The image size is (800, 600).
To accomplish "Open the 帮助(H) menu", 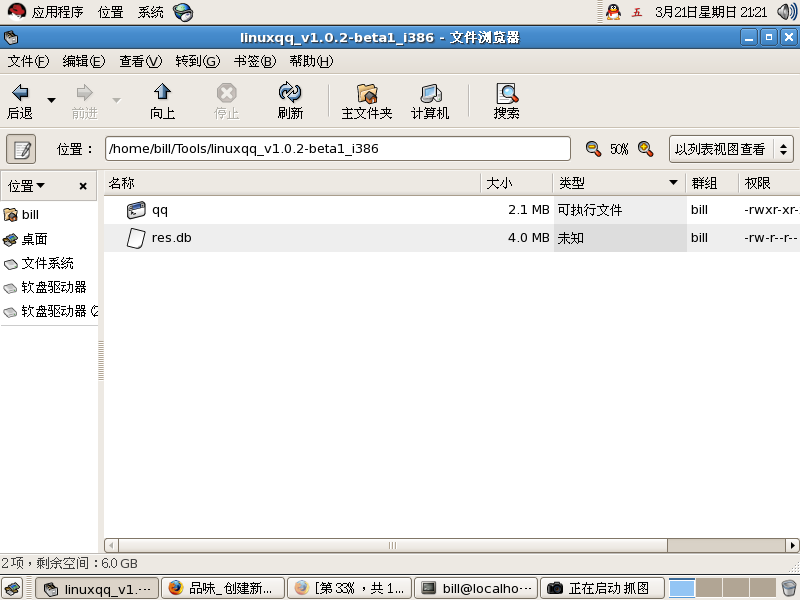I will pyautogui.click(x=311, y=61).
